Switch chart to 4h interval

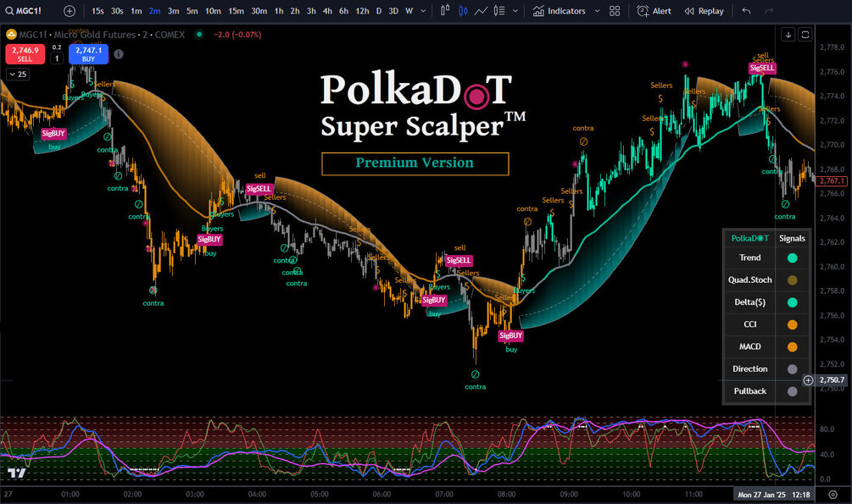coord(327,11)
